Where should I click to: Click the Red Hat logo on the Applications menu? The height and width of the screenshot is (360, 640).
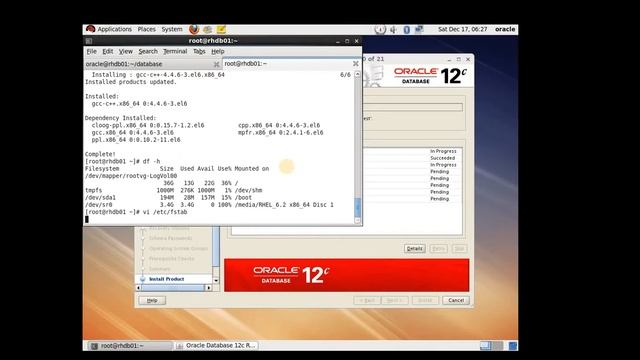90,29
